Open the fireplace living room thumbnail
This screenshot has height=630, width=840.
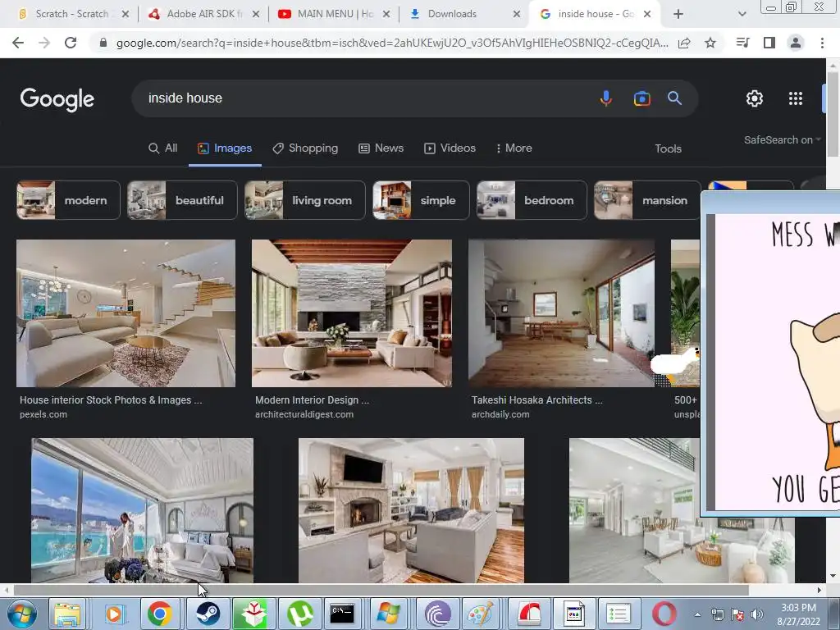pos(412,510)
